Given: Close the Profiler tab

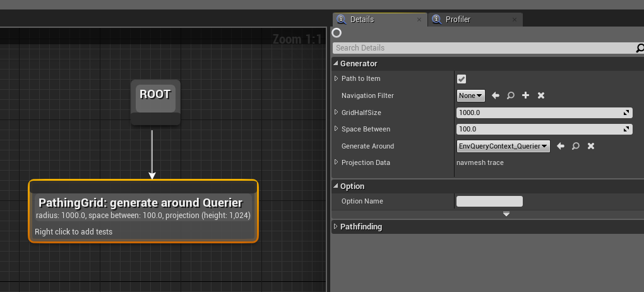Looking at the screenshot, I should click(x=515, y=20).
